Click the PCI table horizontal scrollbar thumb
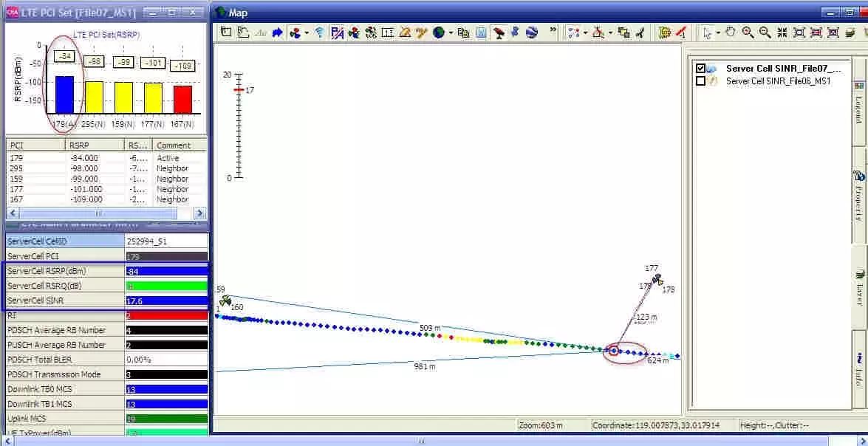868x446 pixels. pos(98,213)
